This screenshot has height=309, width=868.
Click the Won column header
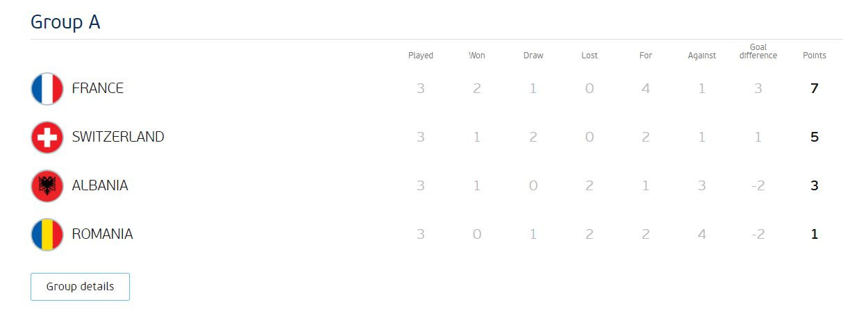point(477,56)
